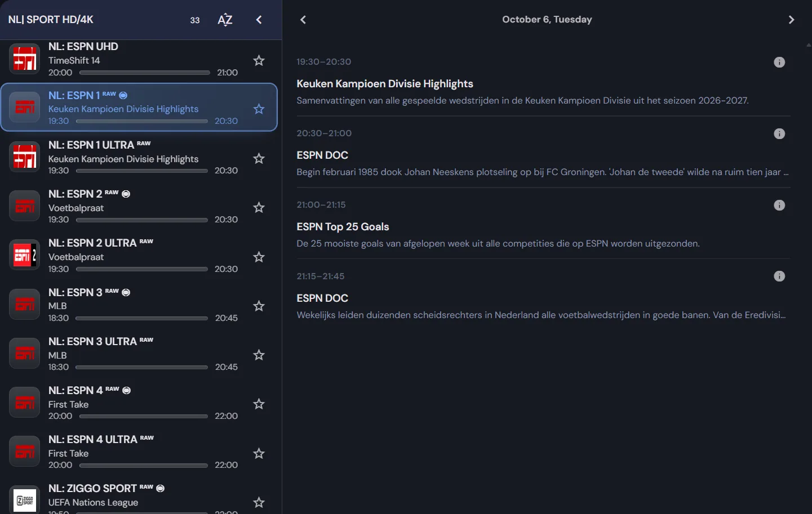Click the ESPN DOC title at 20:30–21:00

click(x=322, y=155)
